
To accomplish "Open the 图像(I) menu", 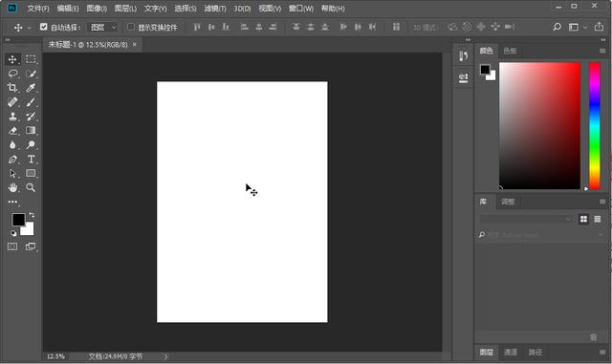I will (97, 9).
